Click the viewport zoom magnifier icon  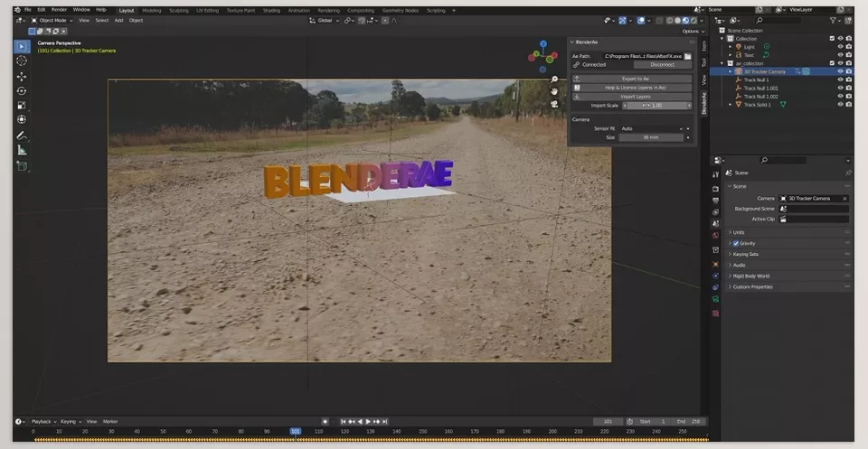tap(554, 80)
